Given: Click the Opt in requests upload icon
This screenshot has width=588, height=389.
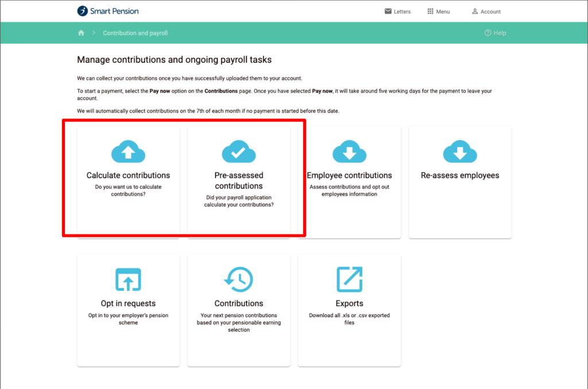Looking at the screenshot, I should [128, 280].
